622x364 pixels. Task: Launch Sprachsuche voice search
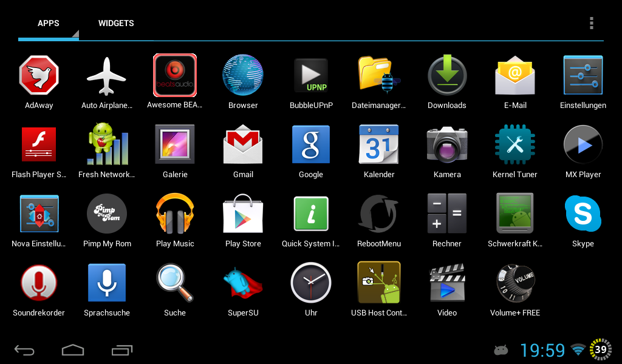(x=107, y=283)
